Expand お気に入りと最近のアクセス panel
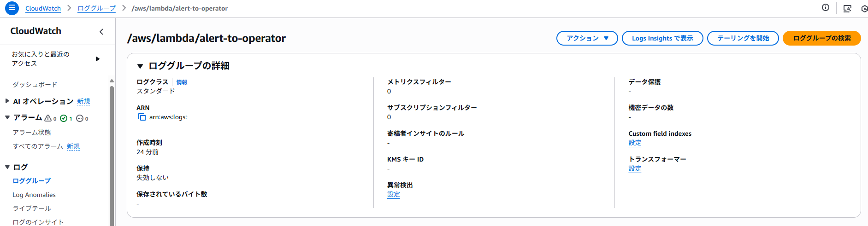The height and width of the screenshot is (226, 868). 97,59
